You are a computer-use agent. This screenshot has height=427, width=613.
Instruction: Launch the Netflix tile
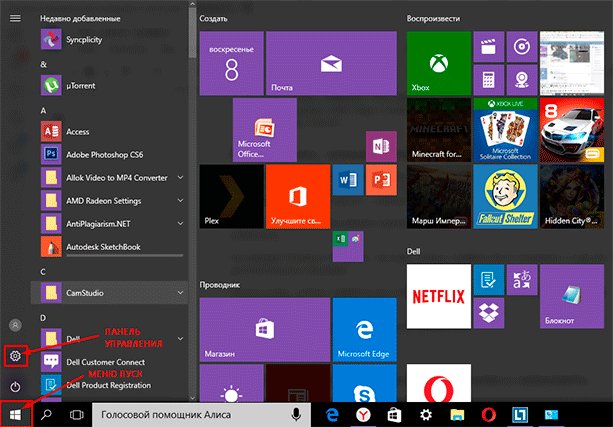pos(439,296)
